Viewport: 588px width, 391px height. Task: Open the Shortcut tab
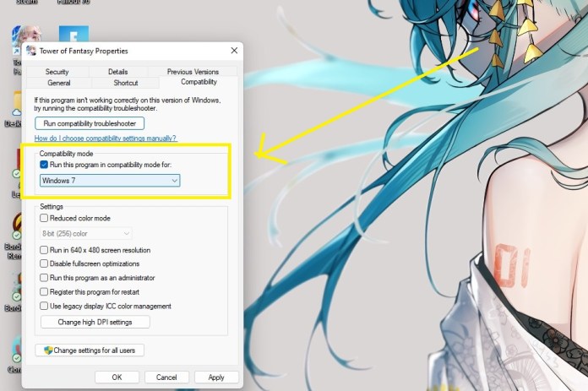coord(126,83)
